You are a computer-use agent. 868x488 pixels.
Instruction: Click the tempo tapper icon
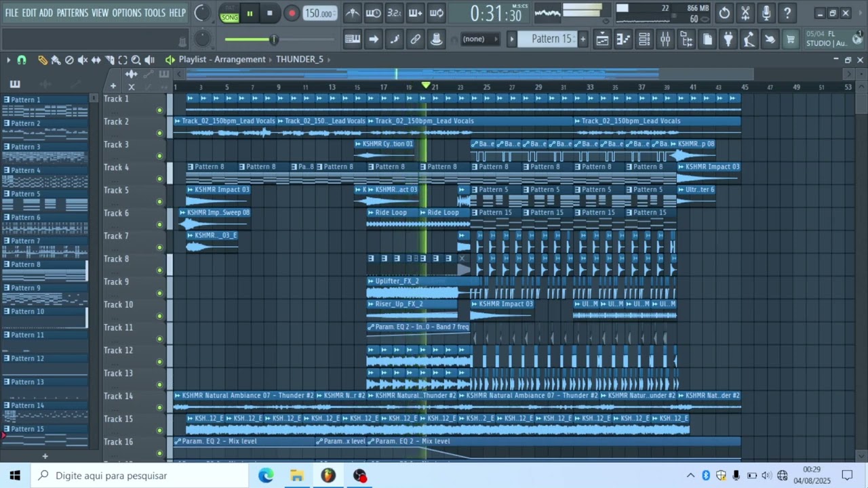[x=749, y=39]
